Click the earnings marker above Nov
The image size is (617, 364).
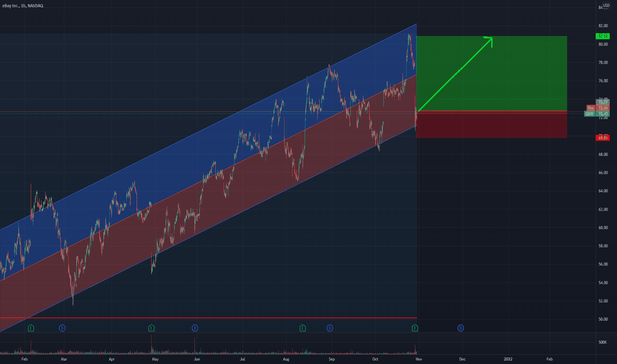[x=414, y=328]
